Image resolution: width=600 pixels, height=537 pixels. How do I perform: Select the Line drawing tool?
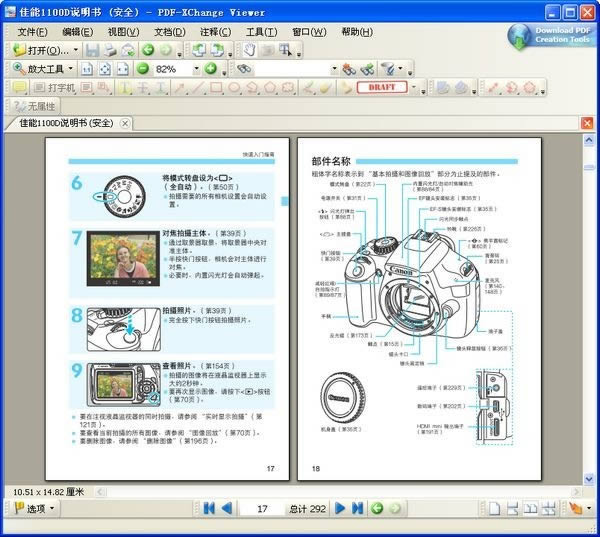(x=198, y=88)
